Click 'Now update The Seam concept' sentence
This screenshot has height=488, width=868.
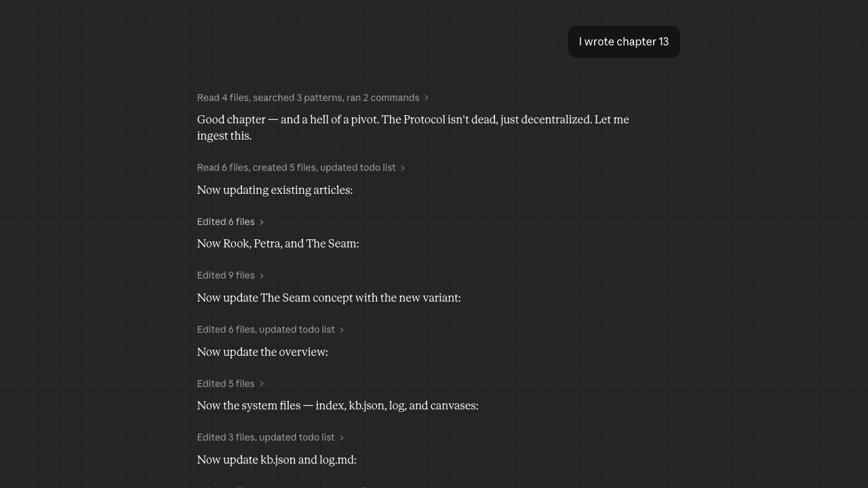tap(329, 298)
